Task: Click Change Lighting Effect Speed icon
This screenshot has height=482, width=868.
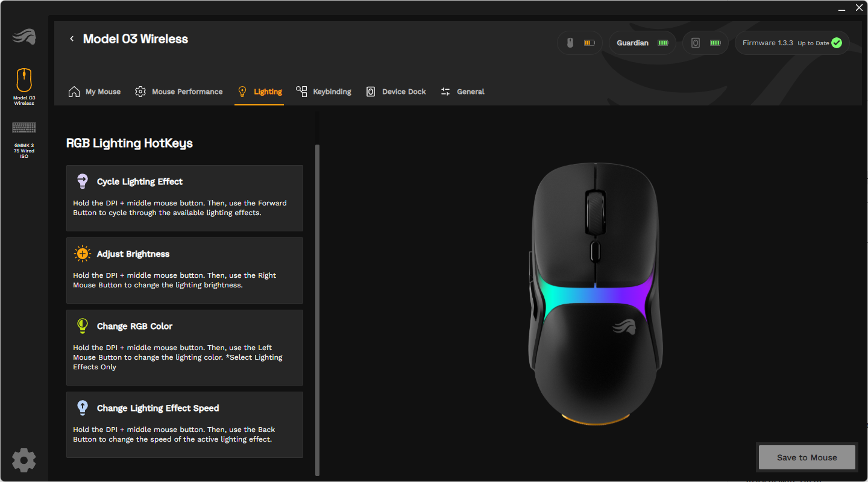Action: point(83,408)
